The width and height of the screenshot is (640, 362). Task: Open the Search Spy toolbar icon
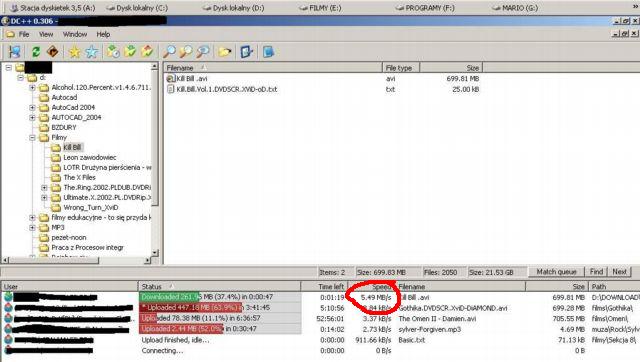(x=203, y=52)
